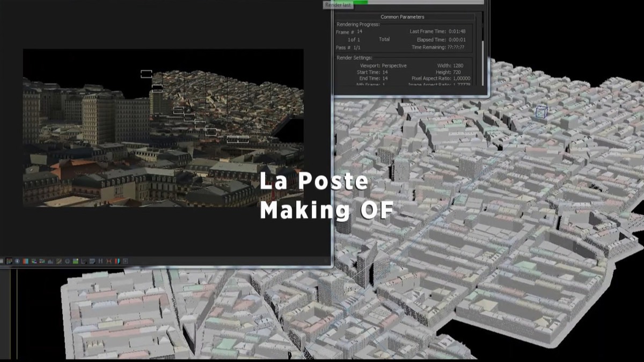Viewport: 644px width, 362px height.
Task: Click the green landscape picture toolbar icon
Action: [76, 261]
